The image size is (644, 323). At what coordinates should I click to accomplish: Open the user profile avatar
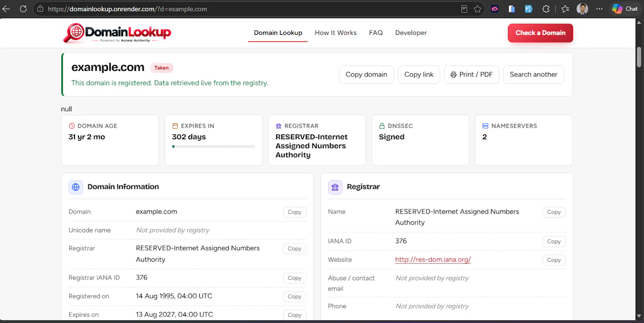tap(582, 9)
